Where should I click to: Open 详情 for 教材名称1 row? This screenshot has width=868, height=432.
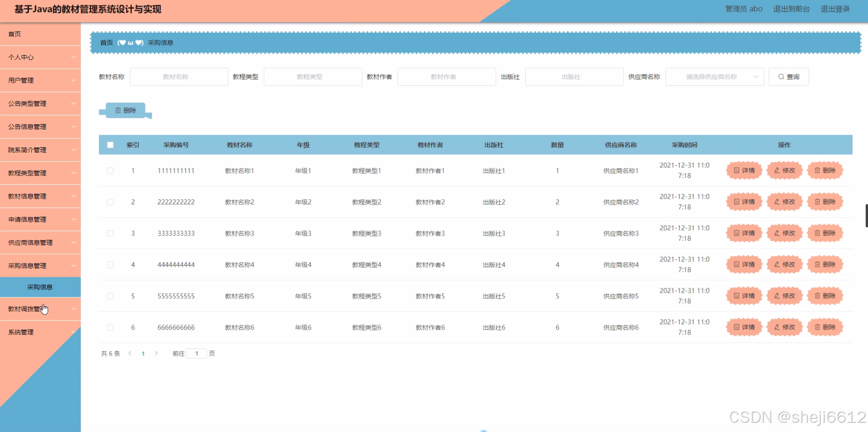pos(744,170)
